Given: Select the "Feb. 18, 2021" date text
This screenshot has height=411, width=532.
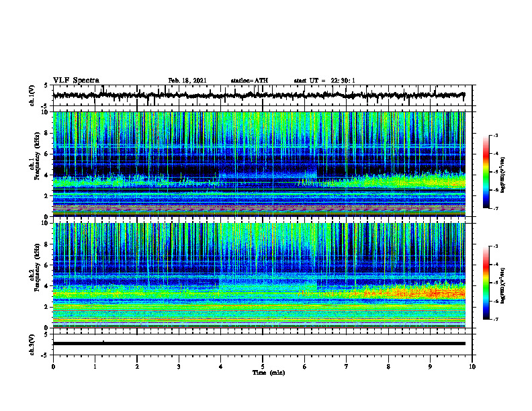Looking at the screenshot, I should coord(187,81).
